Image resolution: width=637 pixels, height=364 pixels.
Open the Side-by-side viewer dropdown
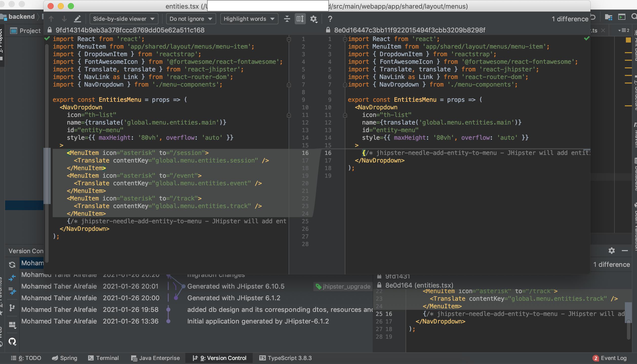[124, 19]
